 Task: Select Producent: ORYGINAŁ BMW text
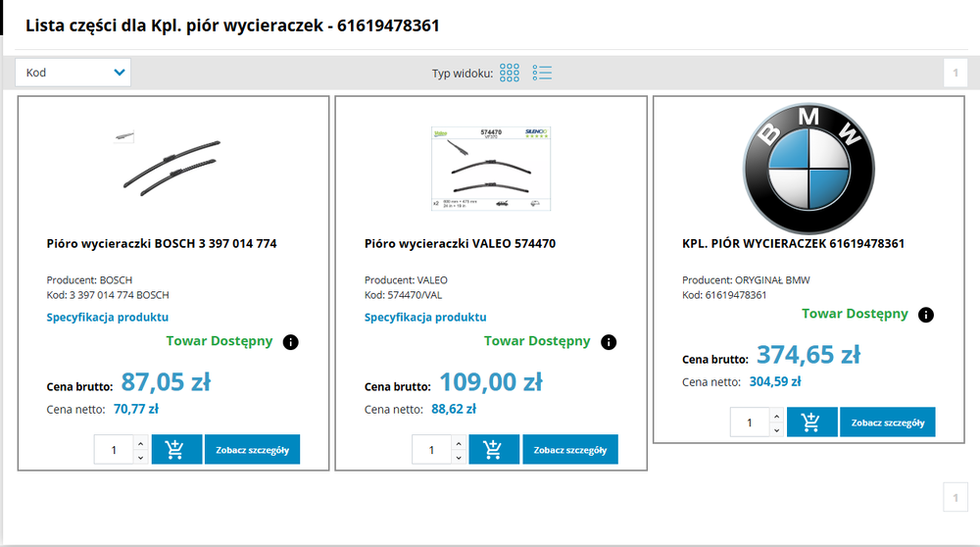[x=746, y=280]
